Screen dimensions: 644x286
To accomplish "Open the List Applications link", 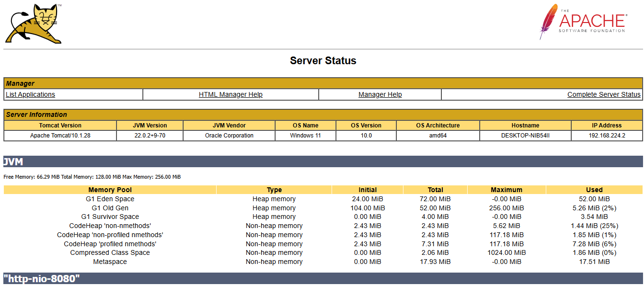I will (30, 94).
